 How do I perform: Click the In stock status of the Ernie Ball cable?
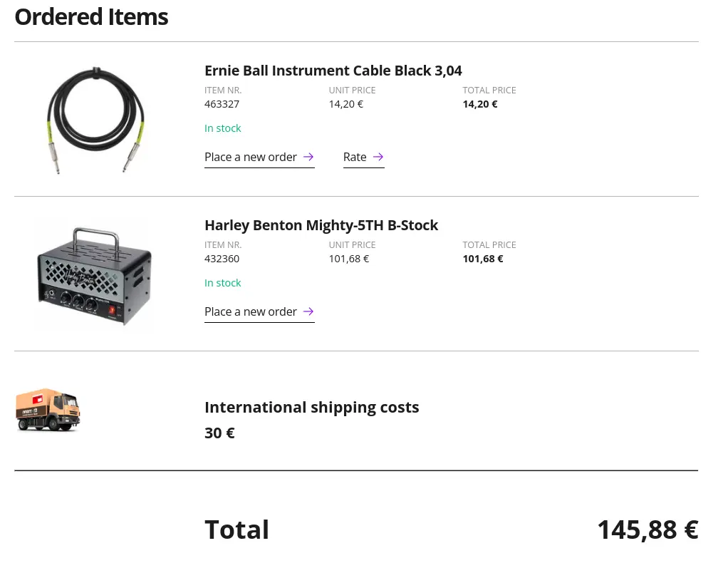click(x=222, y=128)
